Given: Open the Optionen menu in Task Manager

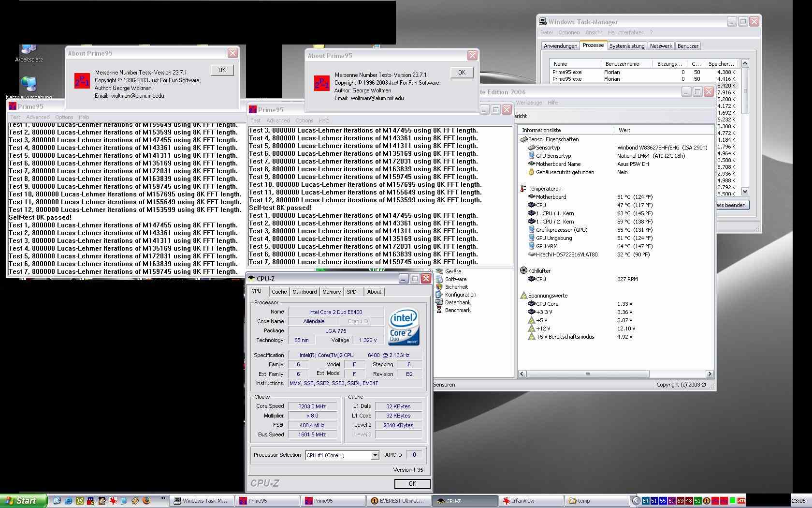Looking at the screenshot, I should pyautogui.click(x=569, y=32).
